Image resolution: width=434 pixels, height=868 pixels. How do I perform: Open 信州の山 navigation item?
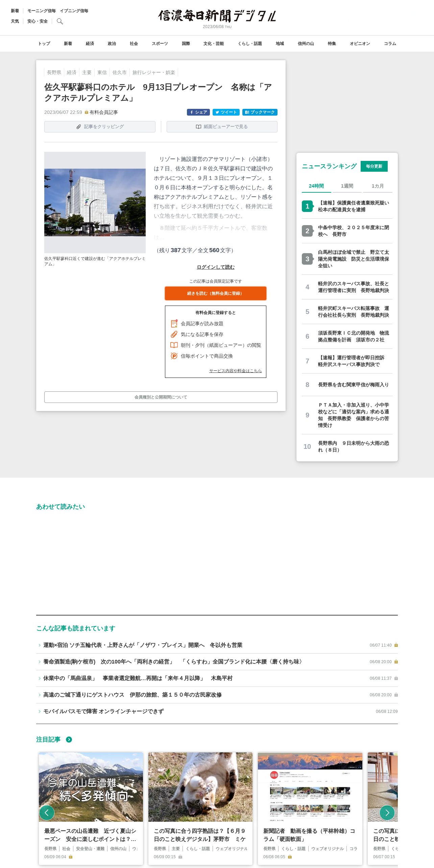[306, 44]
